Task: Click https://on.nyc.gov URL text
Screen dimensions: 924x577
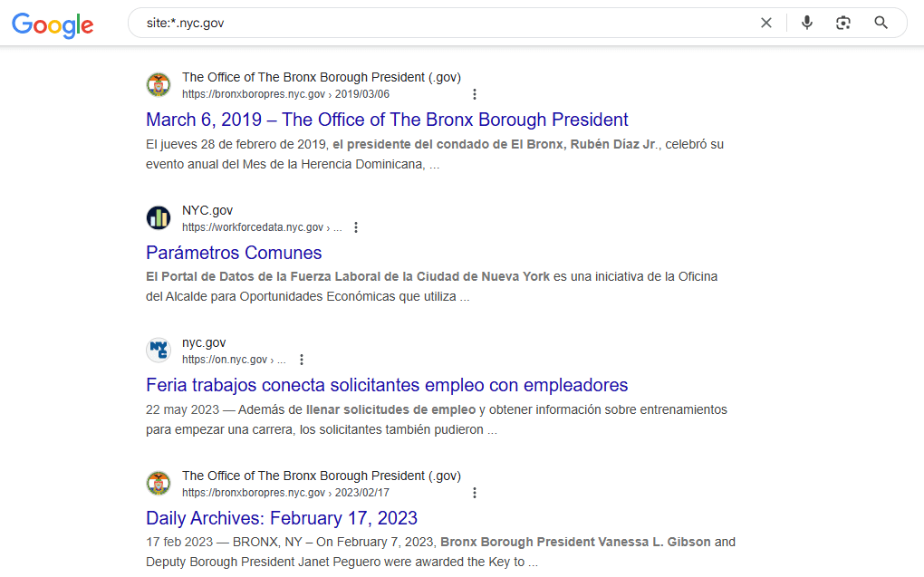Action: tap(234, 360)
